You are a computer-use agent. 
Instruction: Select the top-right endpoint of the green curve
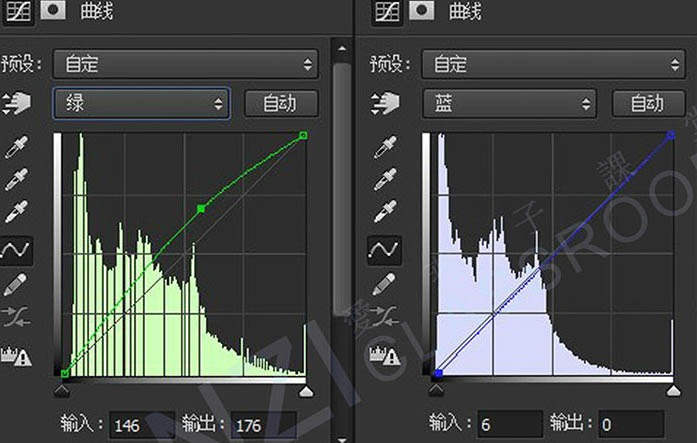pos(303,135)
